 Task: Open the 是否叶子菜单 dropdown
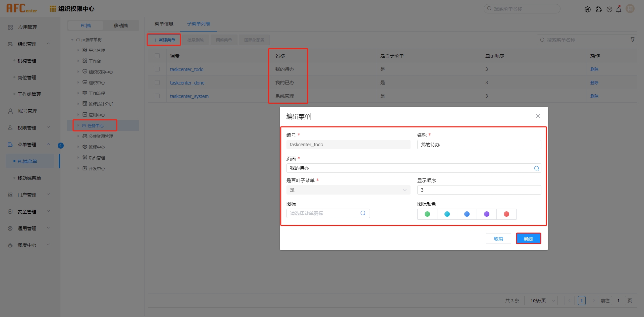(348, 190)
